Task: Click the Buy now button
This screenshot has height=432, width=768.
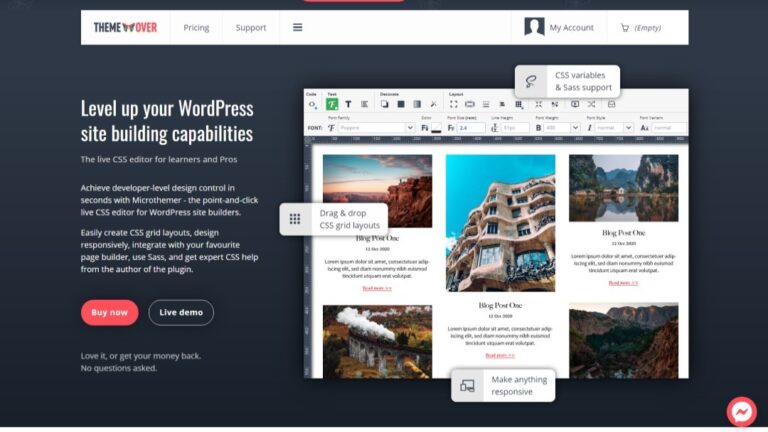Action: (x=110, y=312)
